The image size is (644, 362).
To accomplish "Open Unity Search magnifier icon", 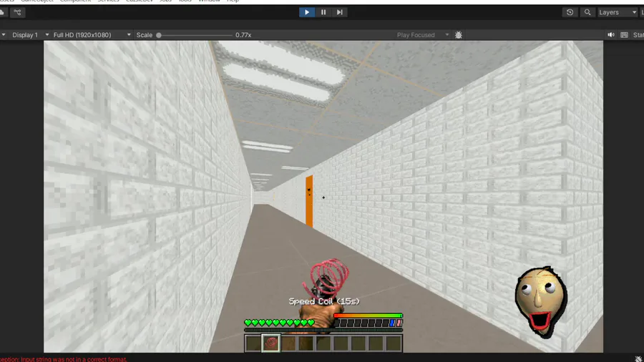I will pos(587,12).
